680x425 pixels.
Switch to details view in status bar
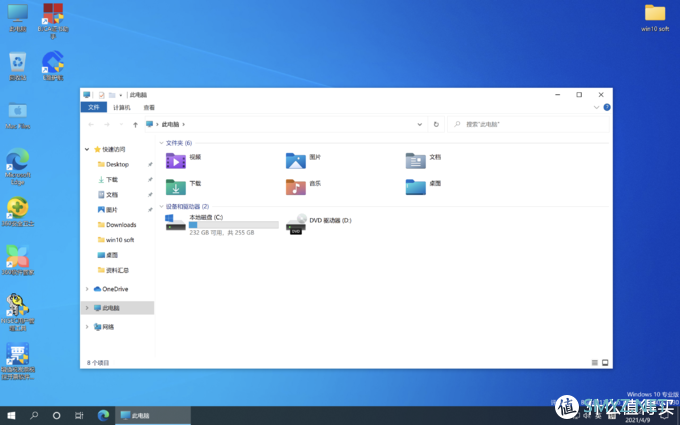(595, 363)
